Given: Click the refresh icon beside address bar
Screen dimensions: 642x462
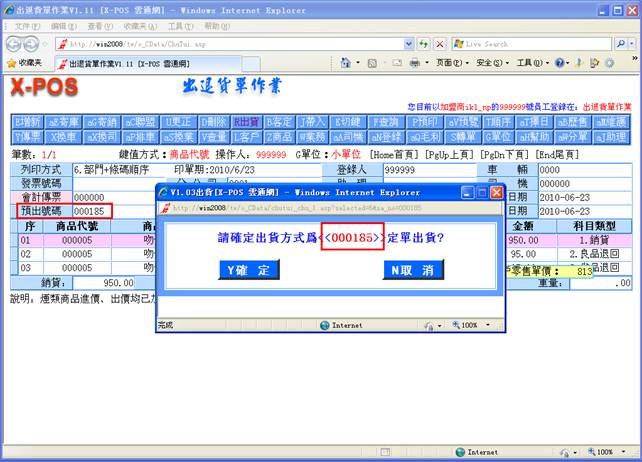Looking at the screenshot, I should pyautogui.click(x=424, y=44).
